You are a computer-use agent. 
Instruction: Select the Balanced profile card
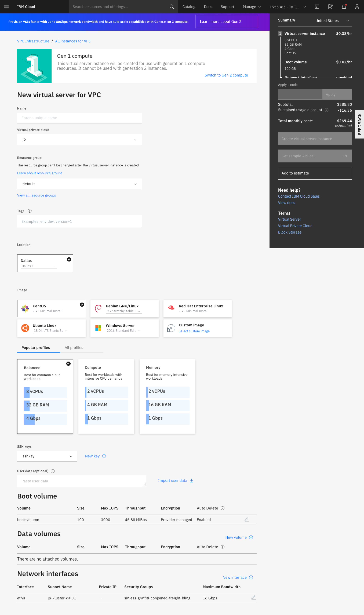(x=45, y=396)
